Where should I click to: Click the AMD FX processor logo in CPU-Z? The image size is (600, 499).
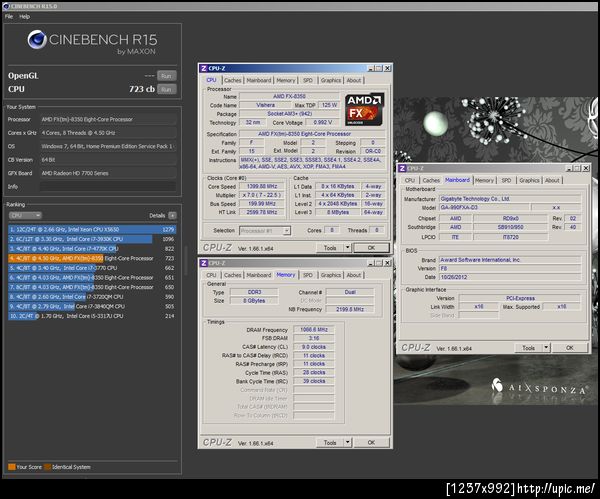[364, 109]
